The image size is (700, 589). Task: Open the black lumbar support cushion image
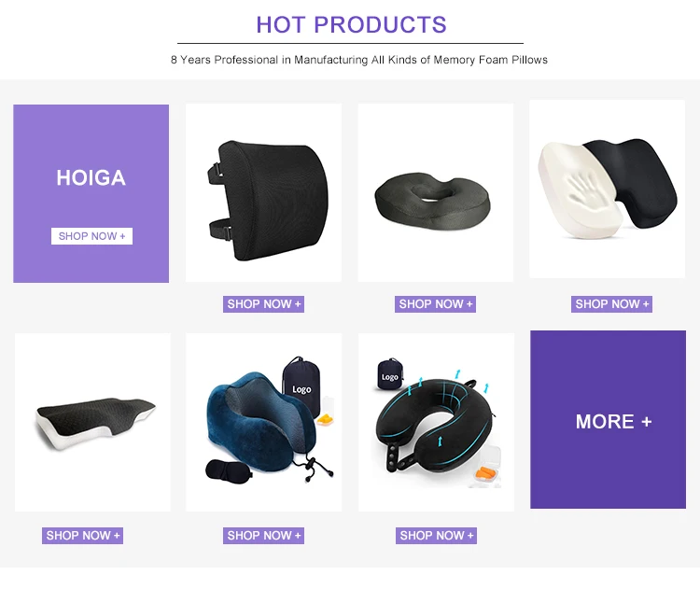click(x=263, y=192)
